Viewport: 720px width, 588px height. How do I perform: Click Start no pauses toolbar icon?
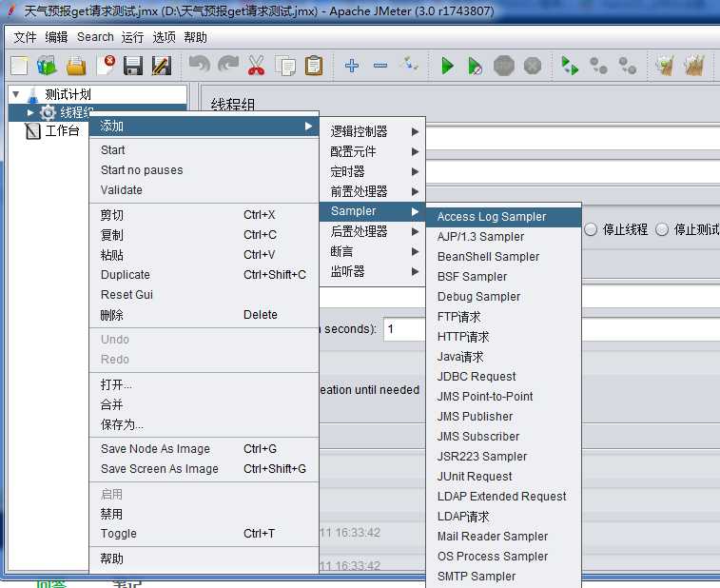coord(475,66)
